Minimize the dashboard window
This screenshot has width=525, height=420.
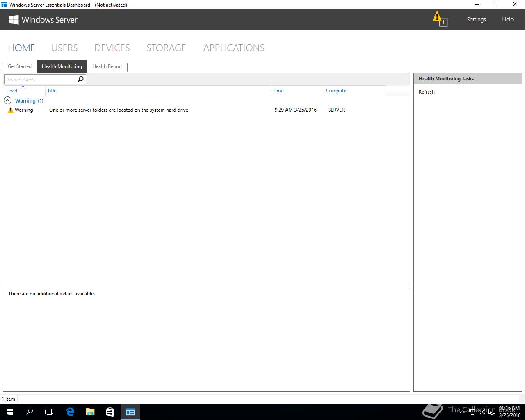[x=477, y=5]
